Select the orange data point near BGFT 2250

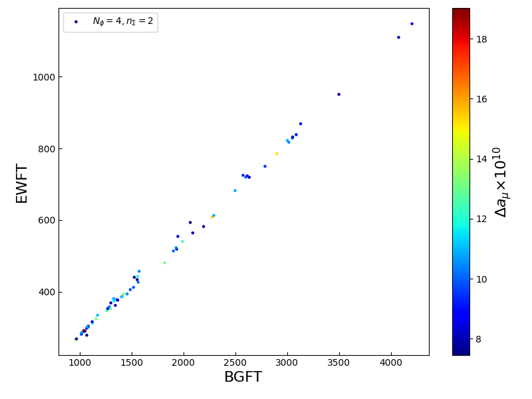point(212,217)
